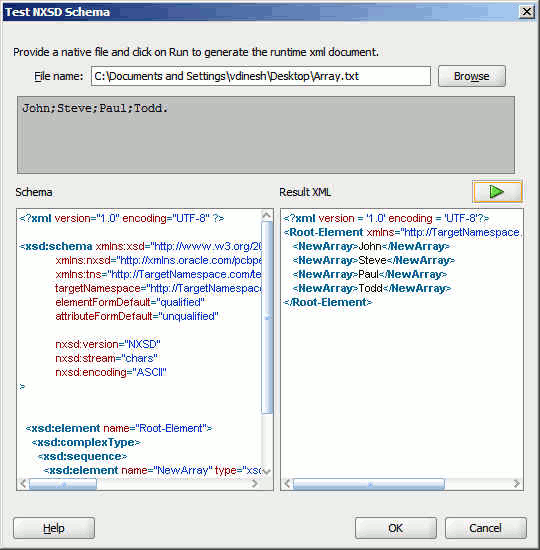The image size is (540, 550).
Task: Click the Browse button for native file
Action: tap(471, 76)
